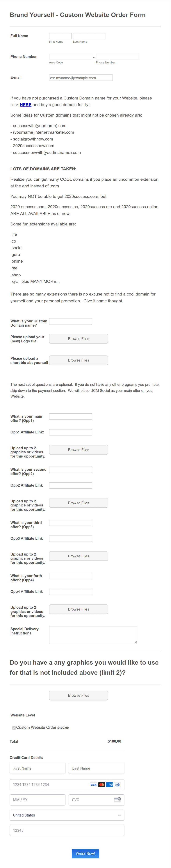Click the Diners Club icon

[117, 785]
